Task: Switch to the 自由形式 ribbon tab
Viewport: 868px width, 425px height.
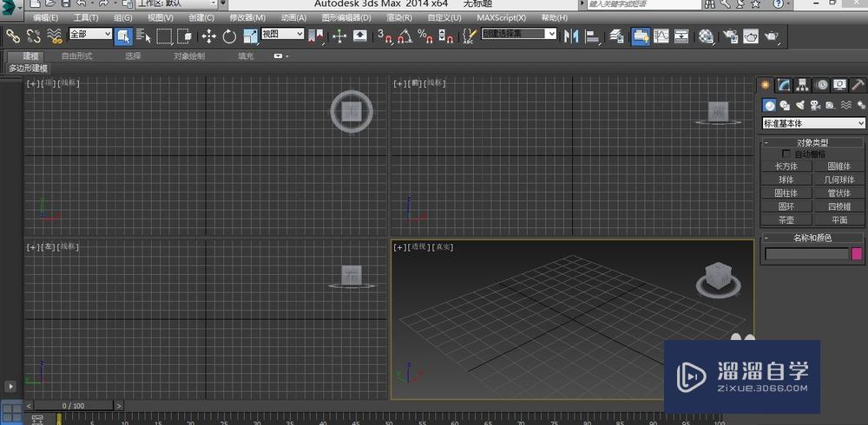Action: [76, 56]
